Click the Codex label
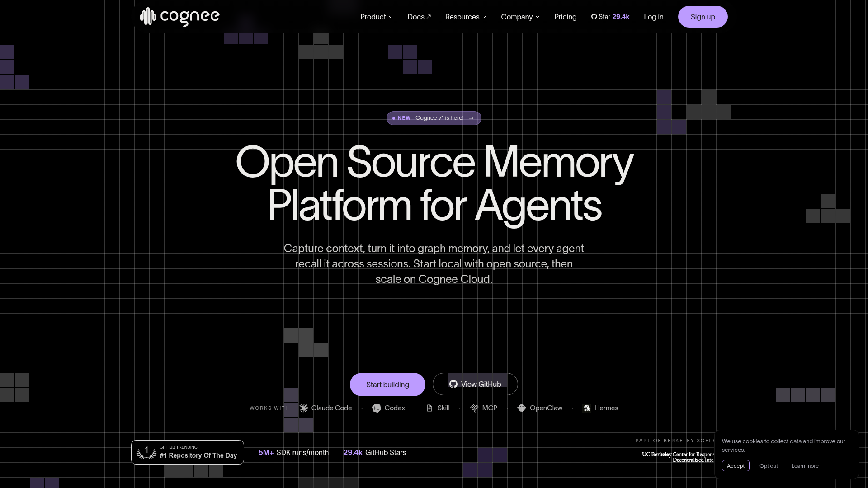Image resolution: width=868 pixels, height=488 pixels. tap(395, 408)
